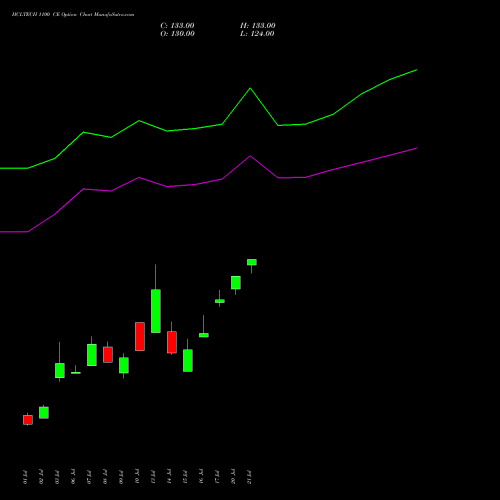Click the HCLTECH option chart title text
This screenshot has width=500, height=500.
73,15
